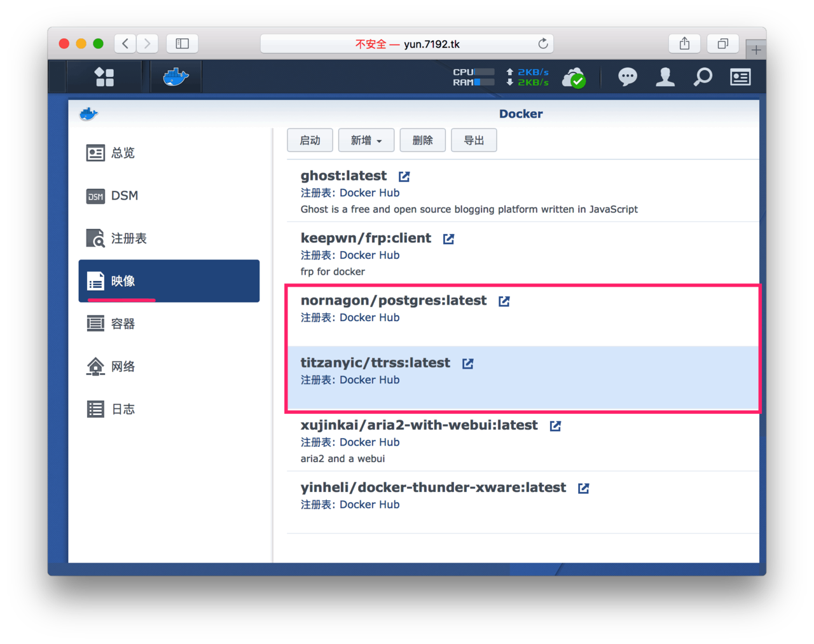The image size is (814, 644).
Task: Open the DSM search magnifier icon
Action: pyautogui.click(x=703, y=77)
